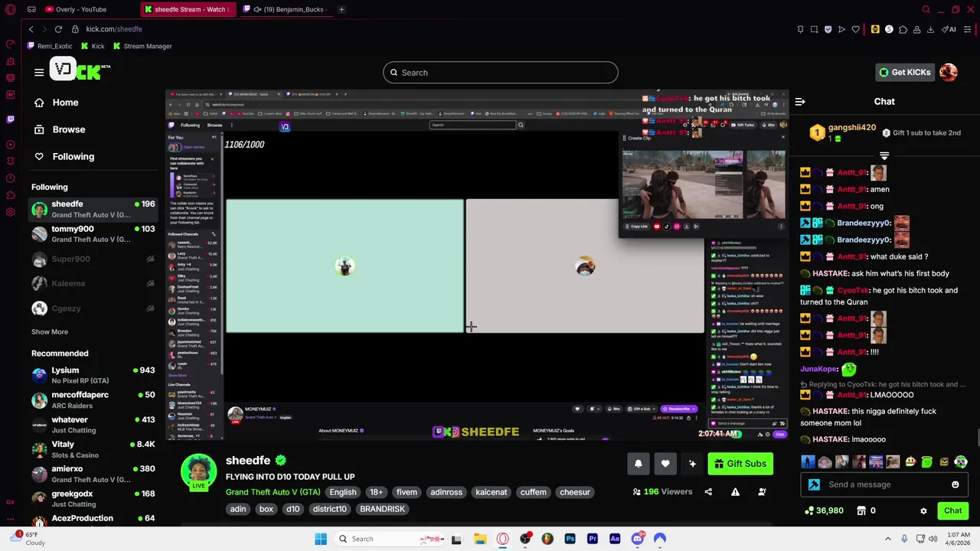
Task: Report the stream with the warning triangle icon
Action: click(x=735, y=492)
